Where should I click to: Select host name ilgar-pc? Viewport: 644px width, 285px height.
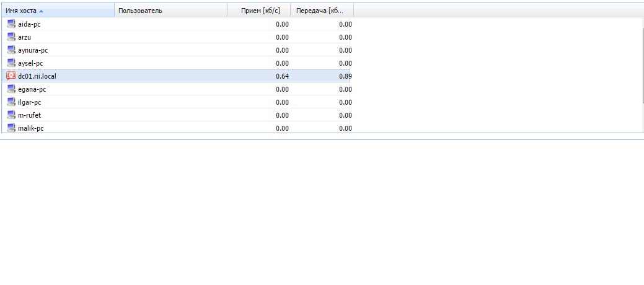[30, 102]
